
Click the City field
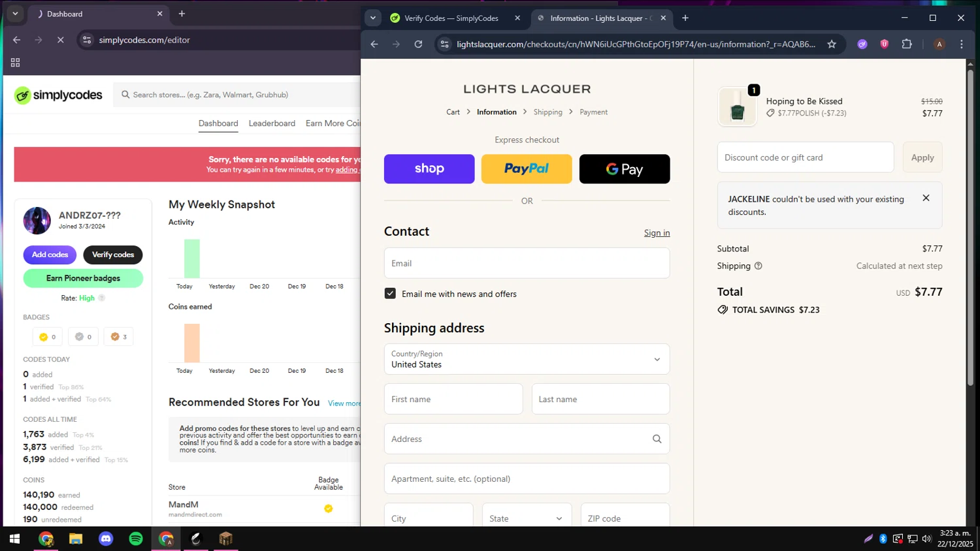tap(429, 518)
